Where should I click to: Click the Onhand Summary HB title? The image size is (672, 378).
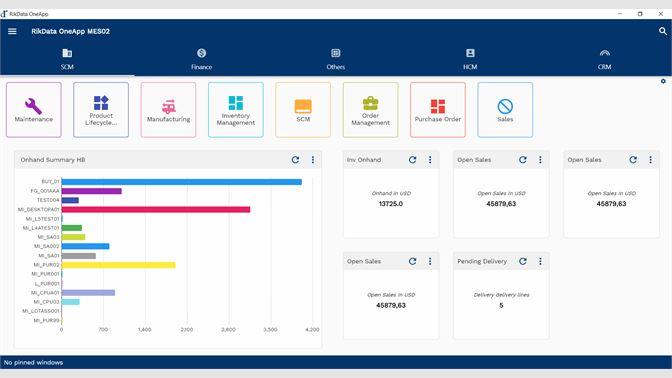pos(53,160)
